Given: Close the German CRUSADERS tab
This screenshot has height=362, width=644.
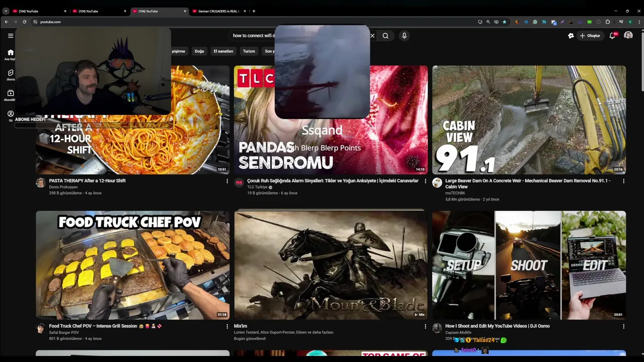Looking at the screenshot, I should [245, 11].
